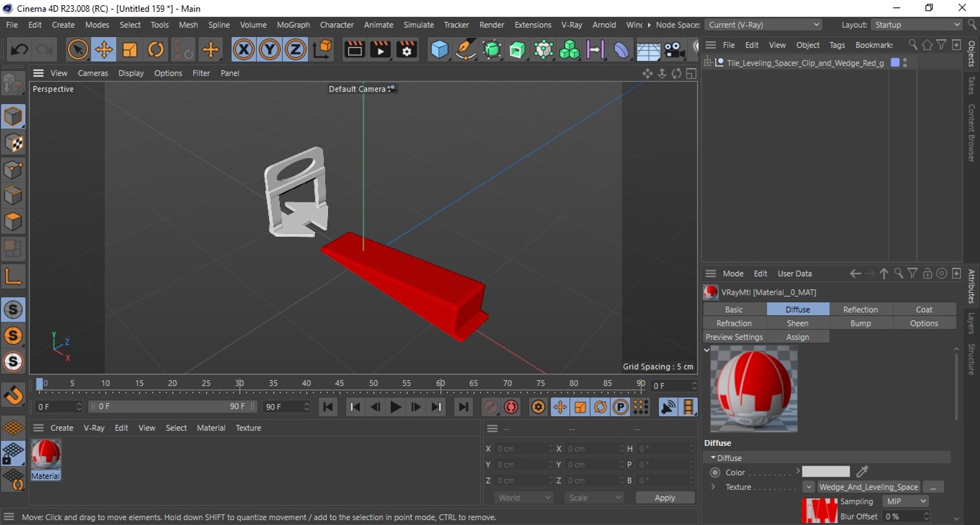Click the Undo arrow icon
This screenshot has height=525, width=980.
point(19,50)
